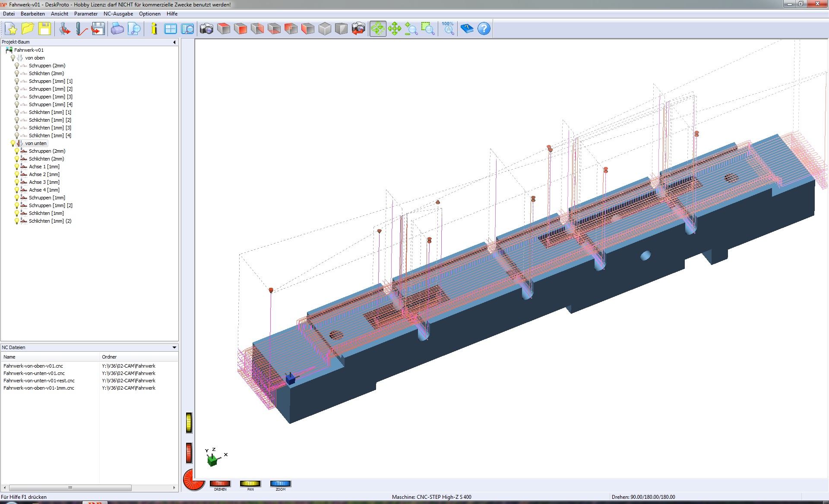Open the Parameter menu
This screenshot has height=504, width=829.
click(x=86, y=14)
